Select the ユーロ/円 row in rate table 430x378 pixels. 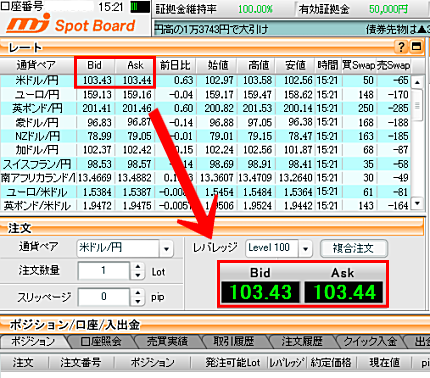pyautogui.click(x=206, y=95)
